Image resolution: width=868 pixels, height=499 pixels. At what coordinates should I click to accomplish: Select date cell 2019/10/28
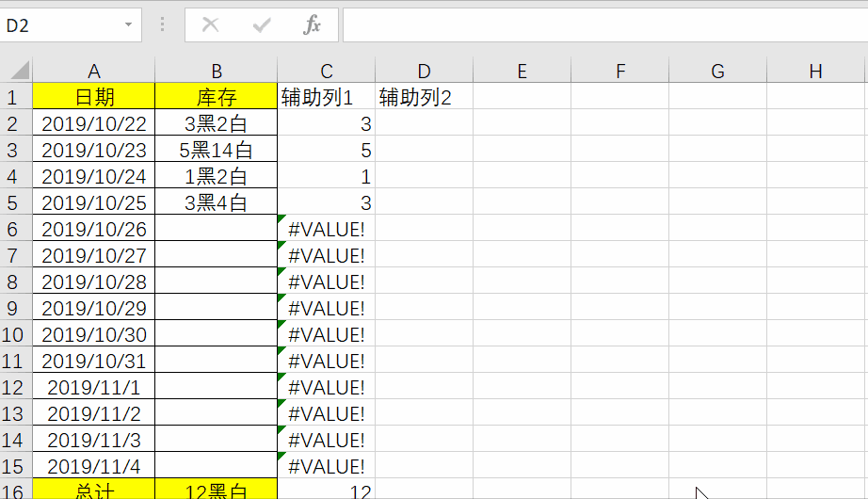pos(93,281)
